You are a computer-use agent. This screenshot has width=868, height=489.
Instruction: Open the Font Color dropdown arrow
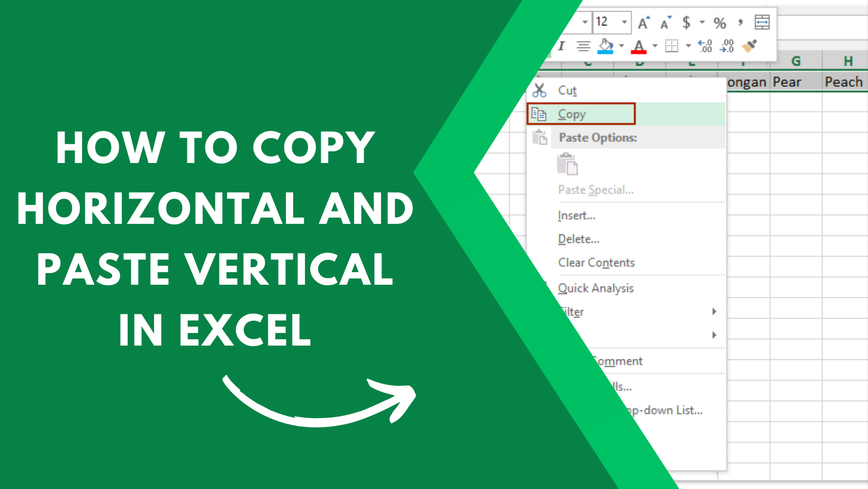coord(655,46)
